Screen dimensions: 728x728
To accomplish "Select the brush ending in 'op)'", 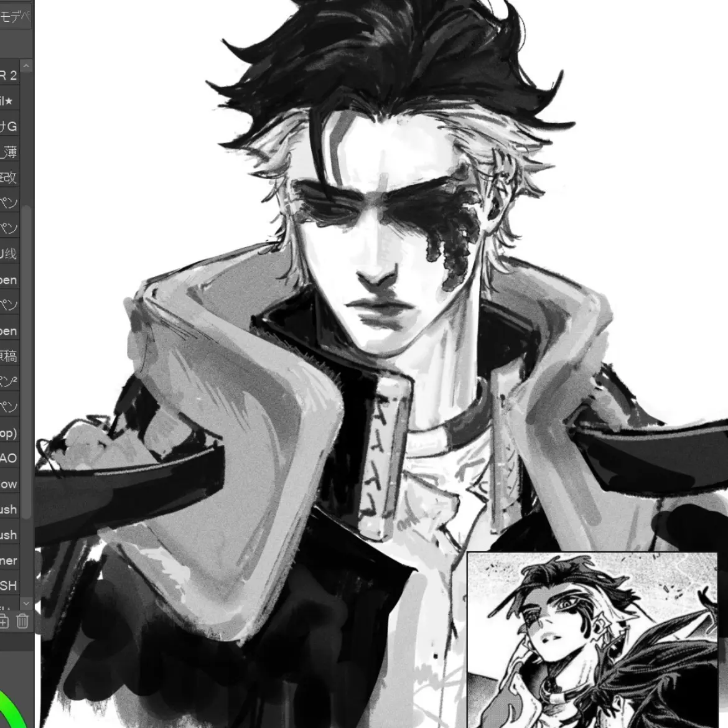I will tap(9, 432).
